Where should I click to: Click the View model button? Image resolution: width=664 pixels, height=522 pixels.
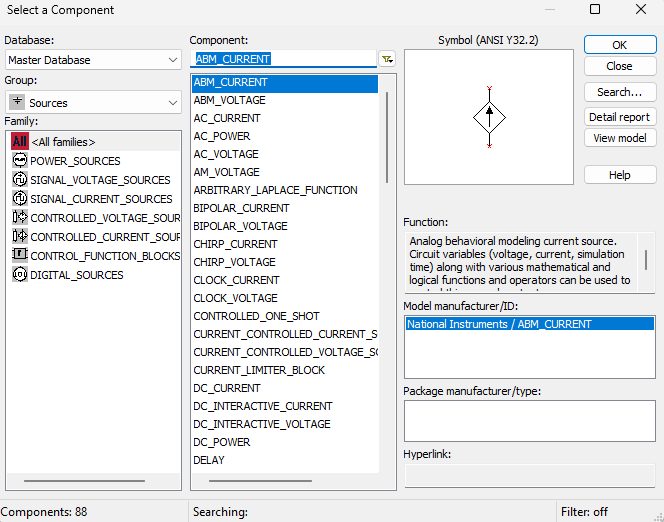[620, 138]
